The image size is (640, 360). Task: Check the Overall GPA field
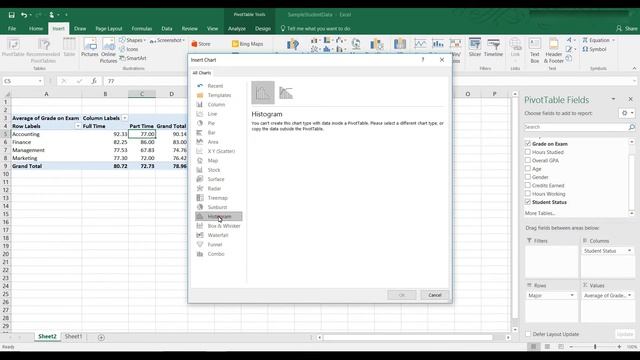[528, 160]
